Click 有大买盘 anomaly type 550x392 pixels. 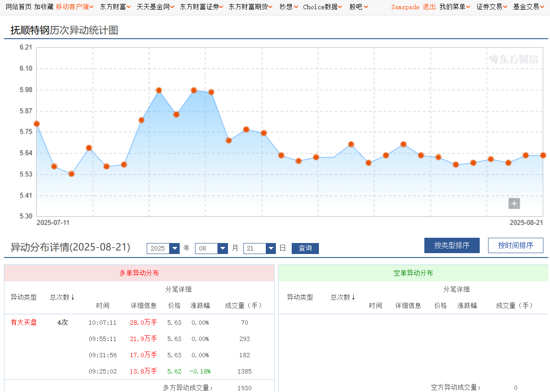tap(24, 323)
